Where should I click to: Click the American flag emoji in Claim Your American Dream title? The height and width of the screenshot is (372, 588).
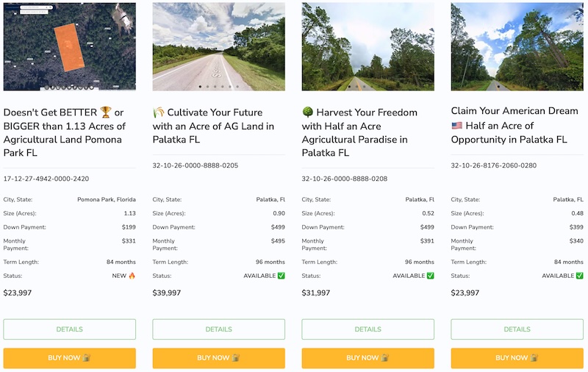[x=456, y=125]
